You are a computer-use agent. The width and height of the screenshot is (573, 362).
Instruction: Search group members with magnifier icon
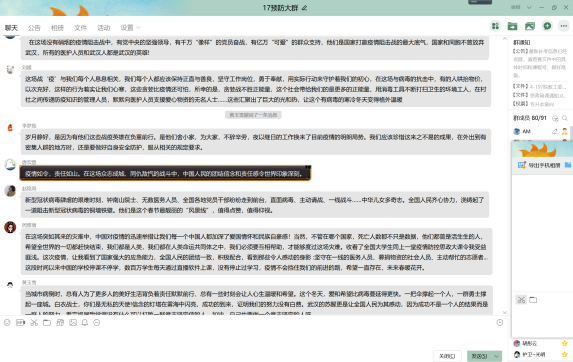tap(565, 118)
